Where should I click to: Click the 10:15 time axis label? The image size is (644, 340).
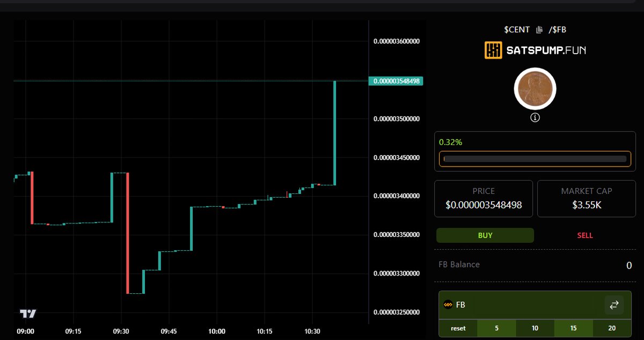coord(265,331)
